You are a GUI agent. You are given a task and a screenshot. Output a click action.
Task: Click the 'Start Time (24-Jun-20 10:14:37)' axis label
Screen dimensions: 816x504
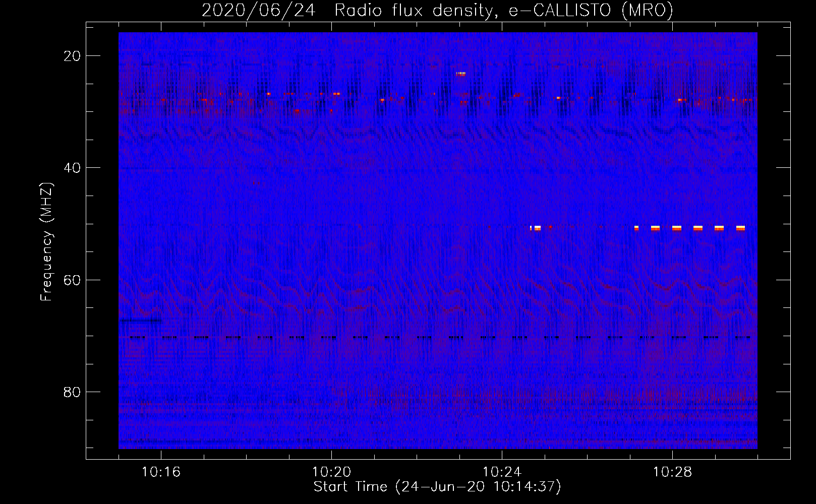(437, 487)
